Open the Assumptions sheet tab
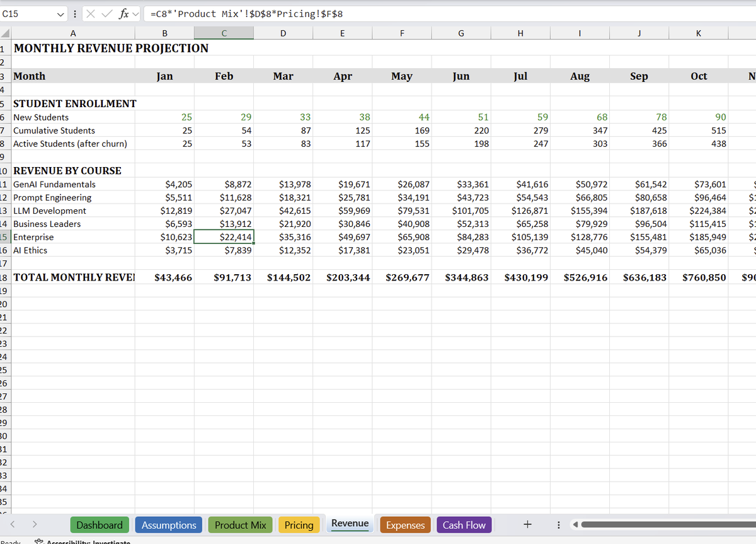 pos(169,525)
